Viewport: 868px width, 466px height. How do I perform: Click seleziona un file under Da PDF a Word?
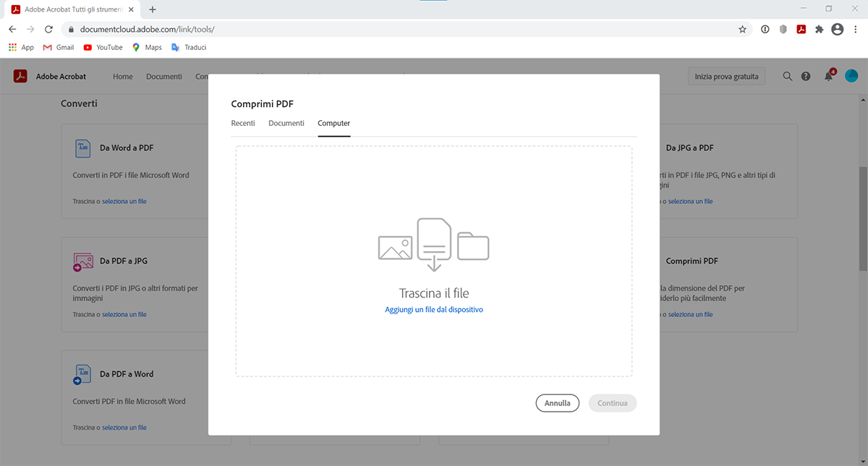(124, 428)
